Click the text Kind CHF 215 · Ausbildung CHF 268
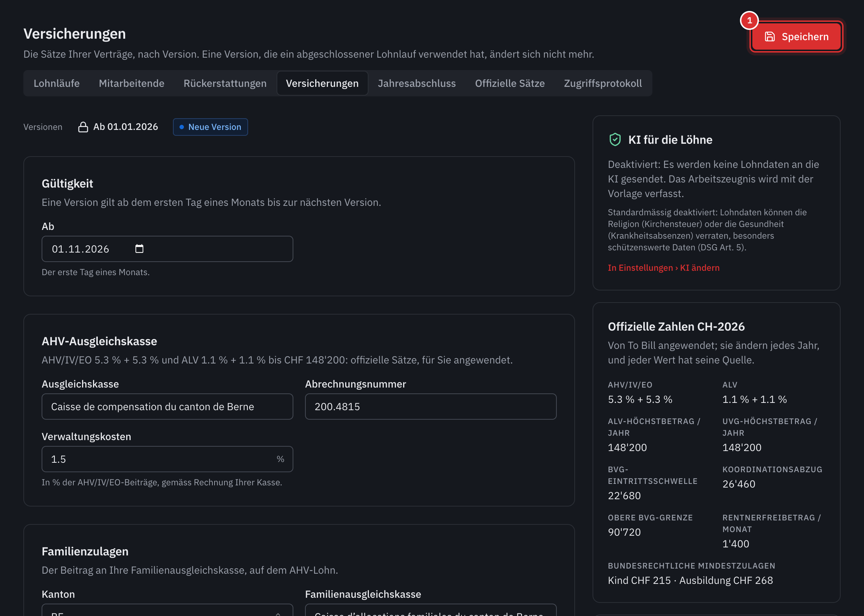This screenshot has width=864, height=616. click(x=690, y=580)
